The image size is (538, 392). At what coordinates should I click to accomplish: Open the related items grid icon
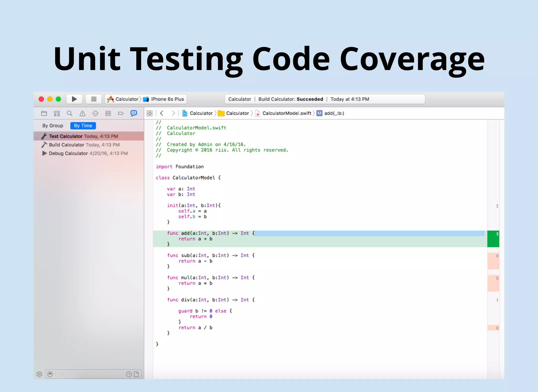pyautogui.click(x=149, y=113)
